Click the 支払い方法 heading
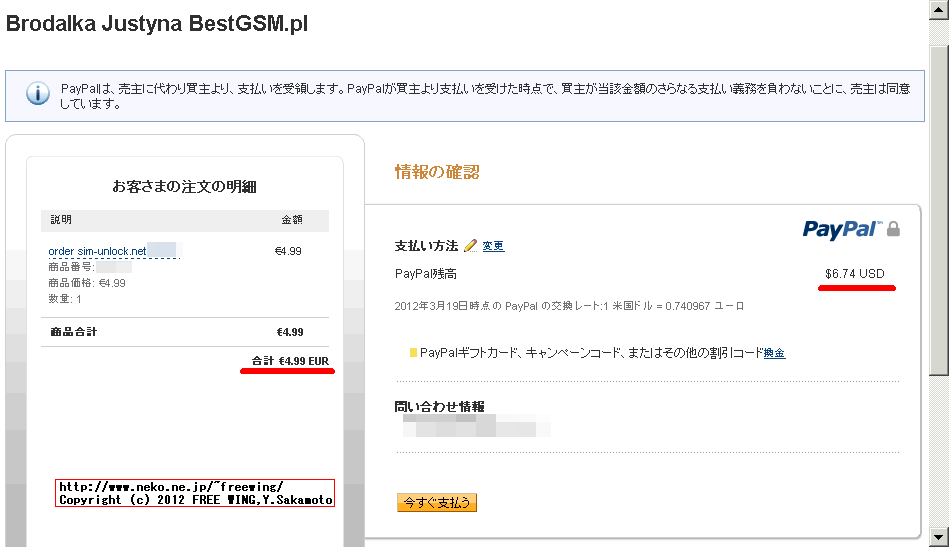 [x=426, y=246]
